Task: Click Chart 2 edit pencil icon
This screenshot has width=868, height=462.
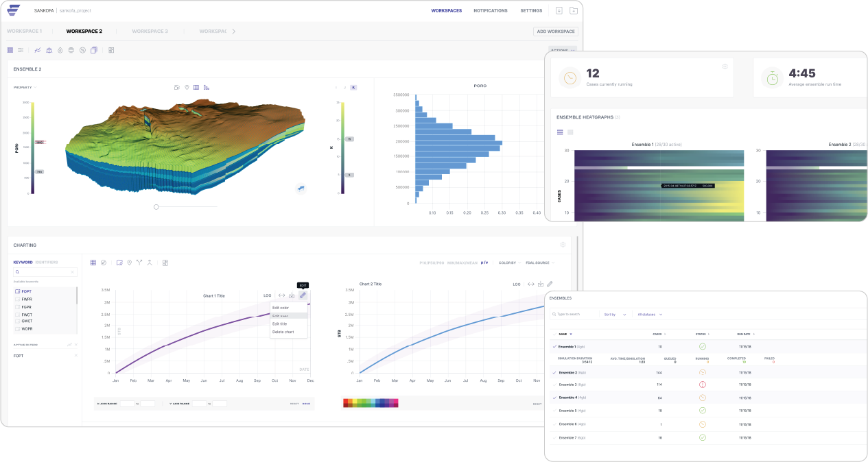Action: tap(550, 284)
